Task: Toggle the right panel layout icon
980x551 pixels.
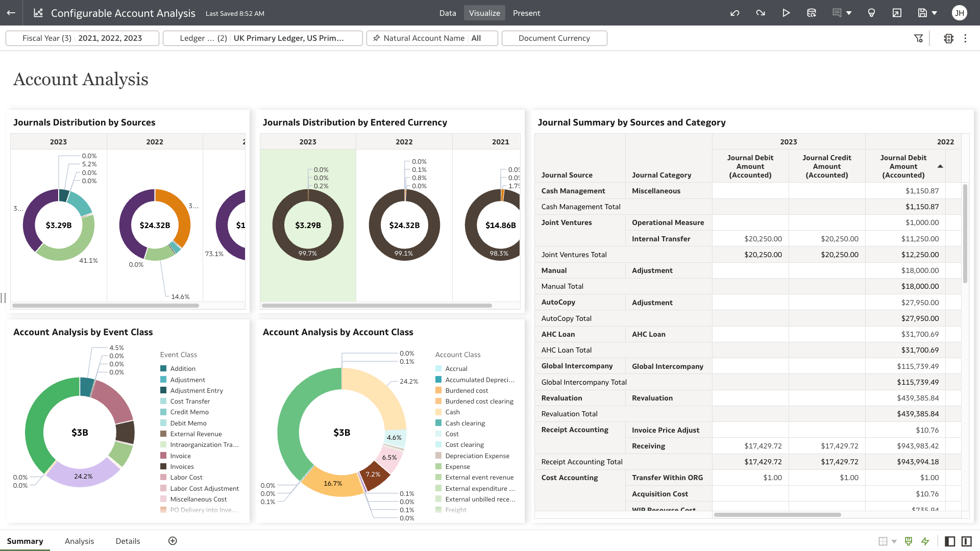Action: (x=967, y=541)
